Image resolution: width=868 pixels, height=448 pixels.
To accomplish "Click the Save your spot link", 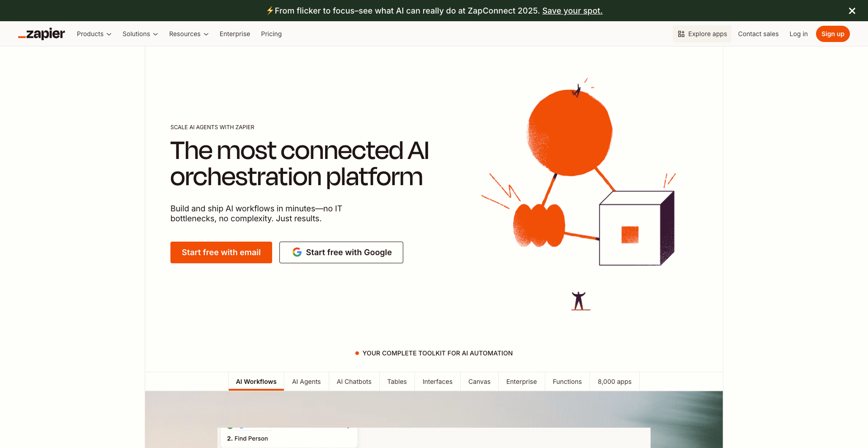I will [x=572, y=11].
